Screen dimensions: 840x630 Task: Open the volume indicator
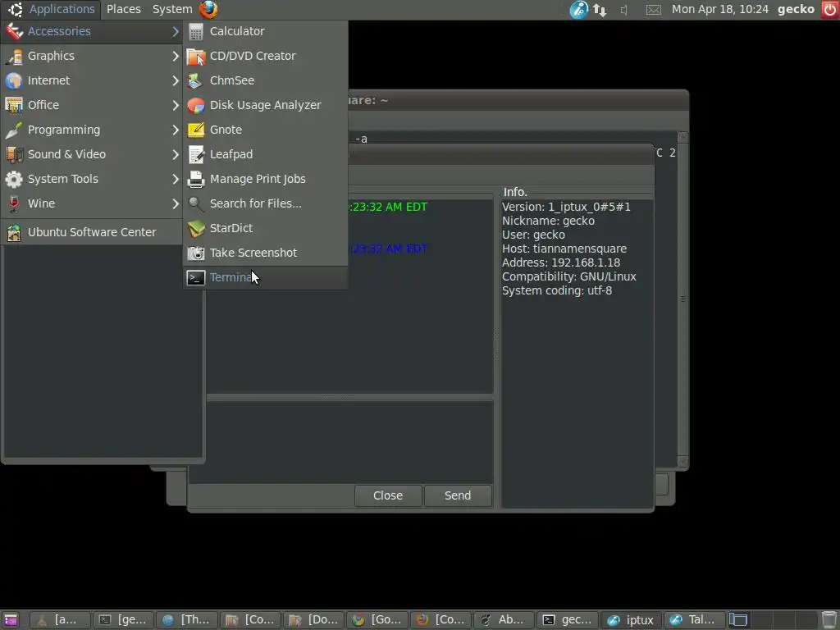click(624, 10)
